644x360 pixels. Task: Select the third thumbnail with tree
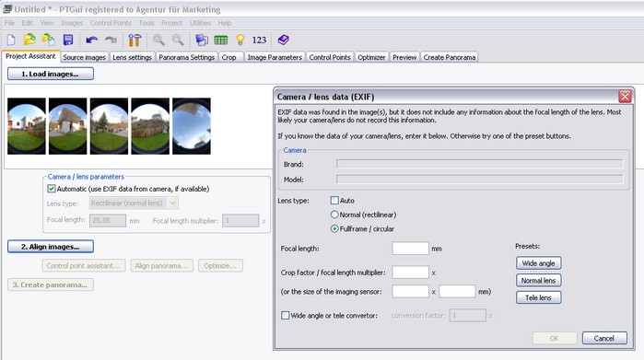pos(109,126)
